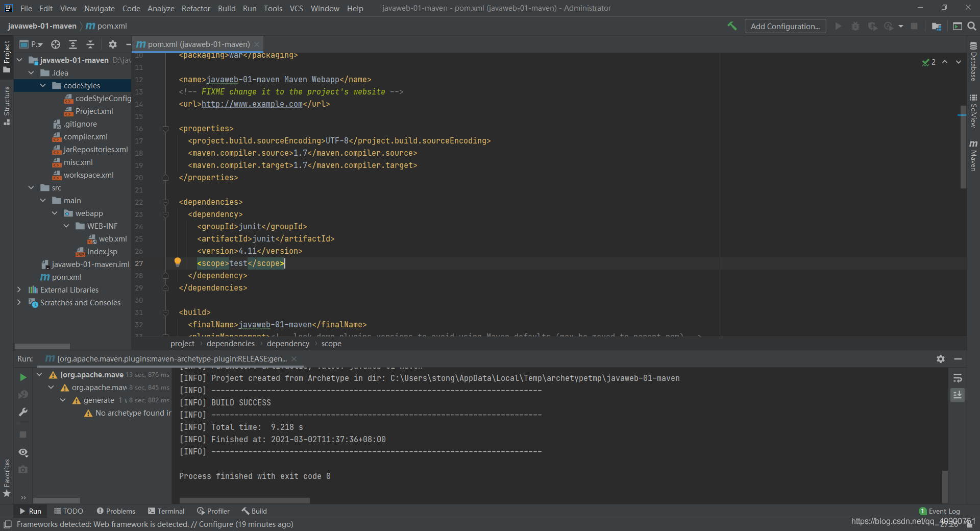This screenshot has height=531, width=980.
Task: Click Expand All in project panel
Action: [73, 44]
